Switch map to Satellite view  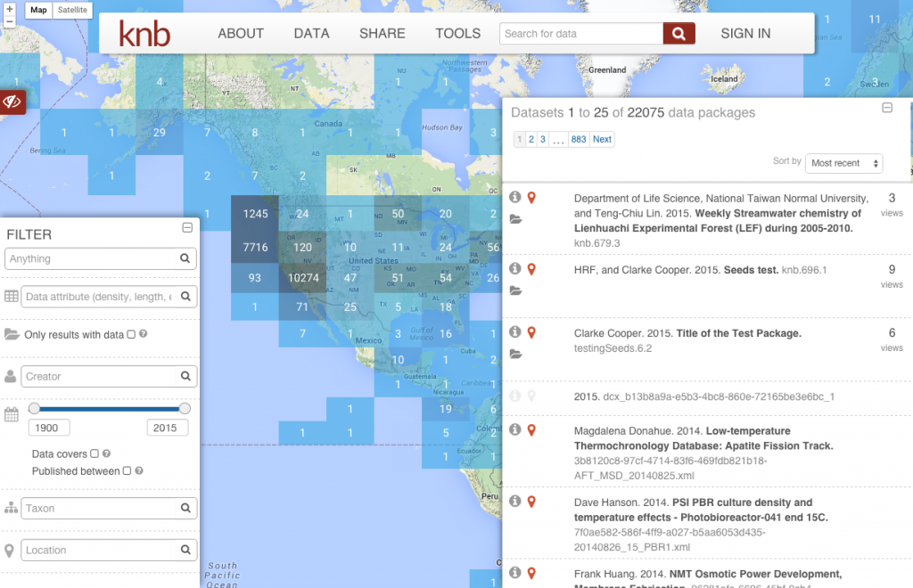tap(72, 11)
